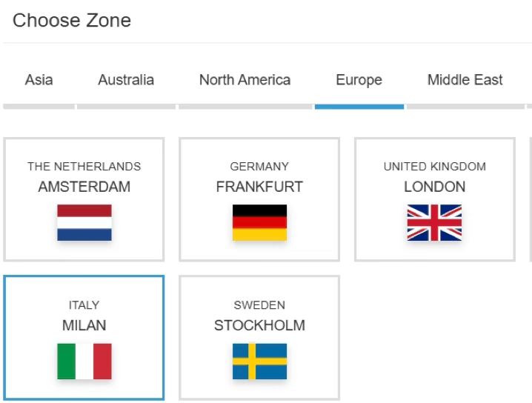Select the FRANKFURT city name
The image size is (532, 403).
coord(259,187)
